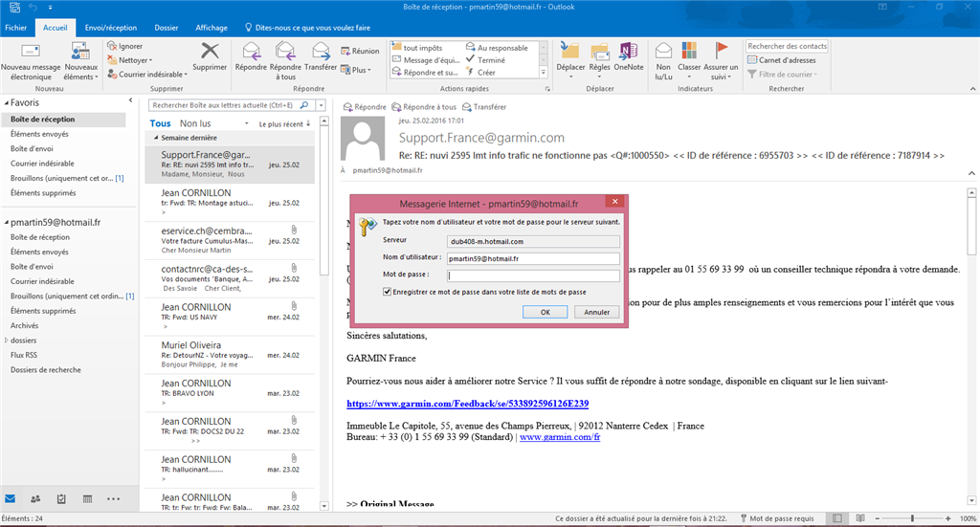Collapse Semaine dernière message group
Image resolution: width=980 pixels, height=527 pixels.
tap(156, 138)
